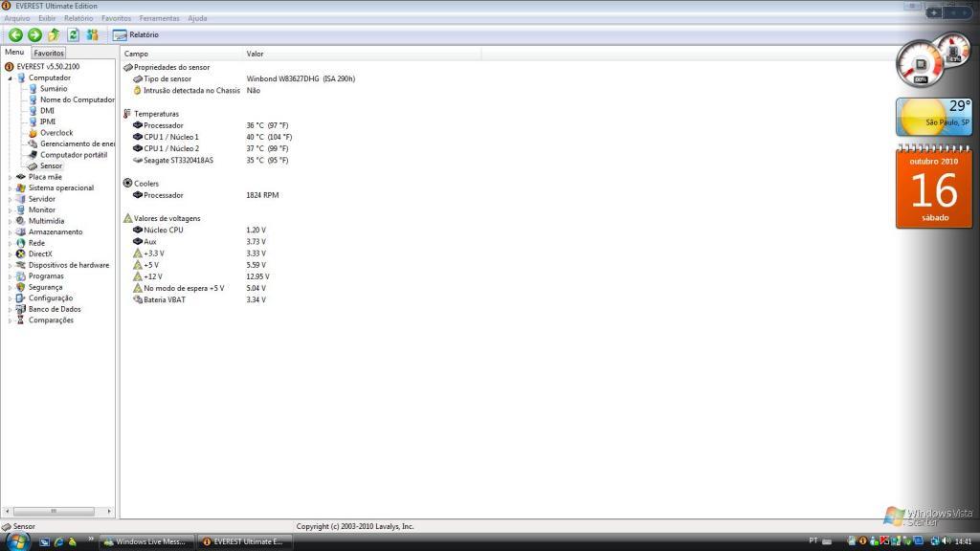Open the Exibir menu
This screenshot has height=551, width=980.
[x=47, y=18]
